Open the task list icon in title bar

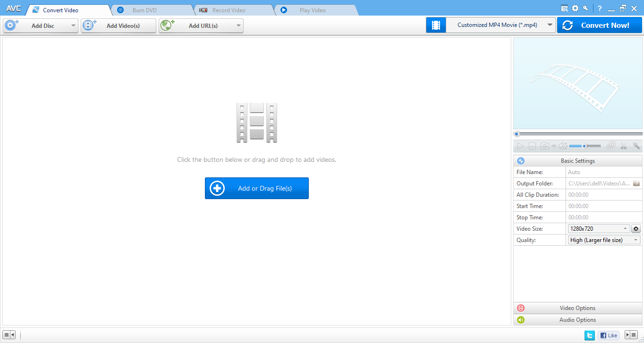point(565,8)
